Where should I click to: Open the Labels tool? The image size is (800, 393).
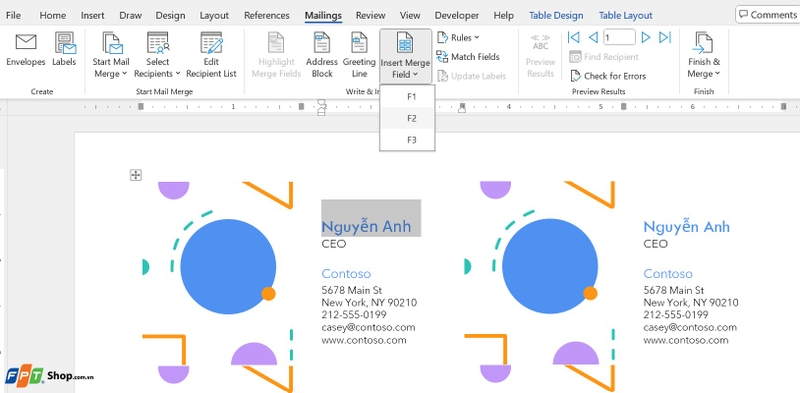(64, 50)
